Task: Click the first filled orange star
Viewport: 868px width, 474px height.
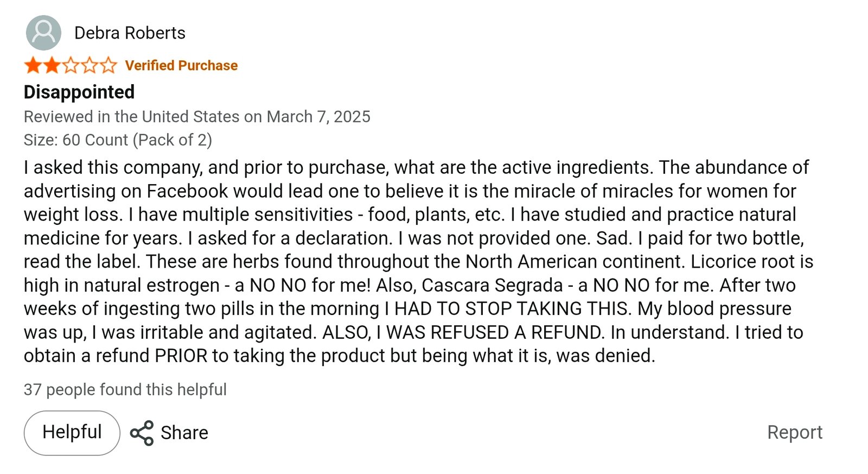Action: [33, 66]
